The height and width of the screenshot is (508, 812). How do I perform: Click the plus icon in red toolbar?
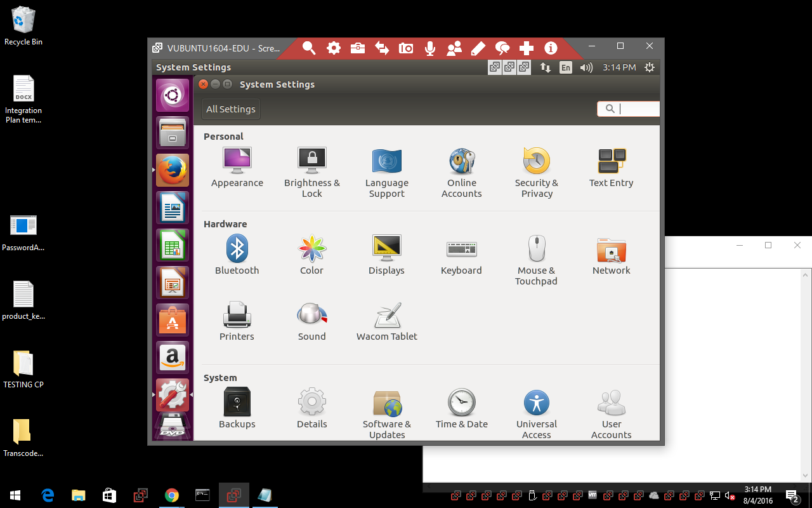tap(527, 48)
